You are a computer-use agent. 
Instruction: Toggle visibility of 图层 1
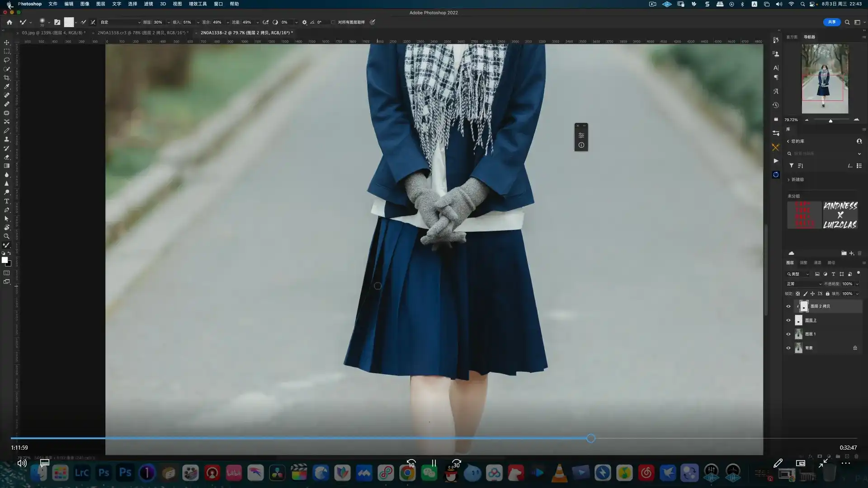[788, 334]
